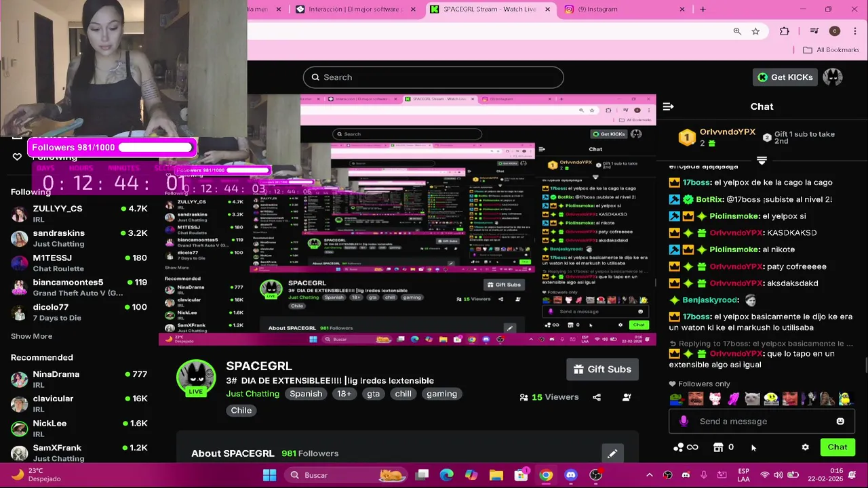The image size is (868, 488).
Task: Open OBS Studio from the taskbar
Action: tap(595, 475)
